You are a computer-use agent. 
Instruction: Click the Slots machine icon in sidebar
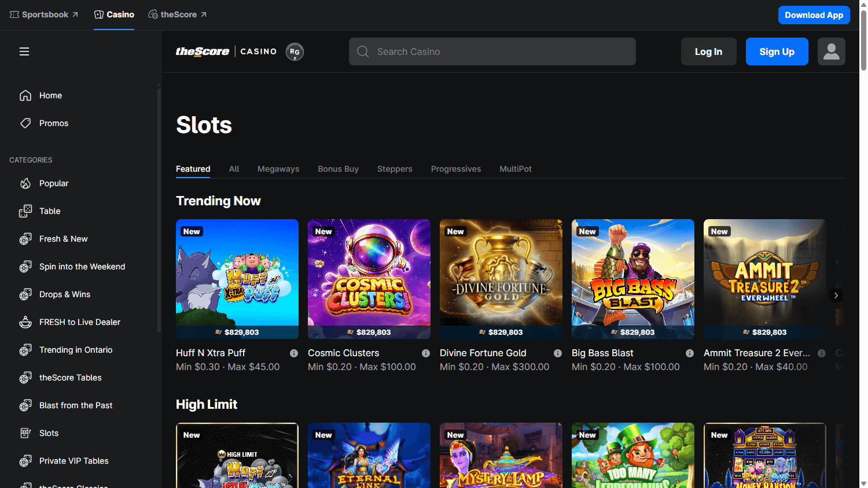[25, 433]
